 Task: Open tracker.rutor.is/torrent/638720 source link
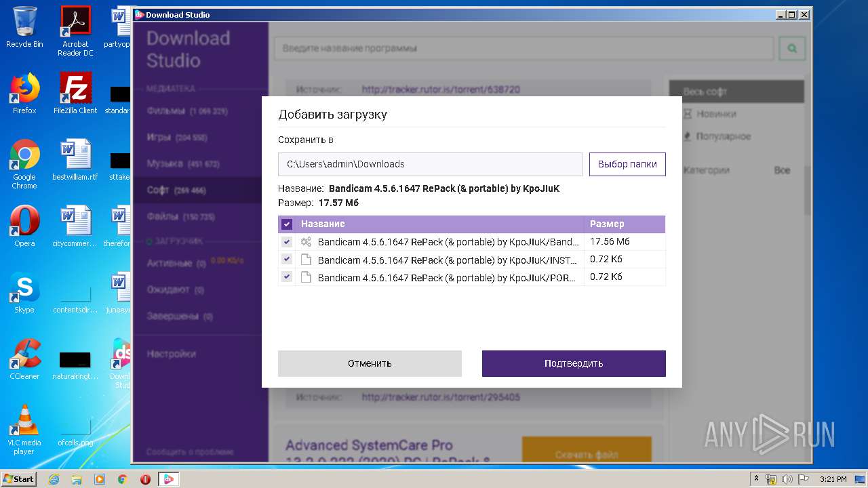441,89
